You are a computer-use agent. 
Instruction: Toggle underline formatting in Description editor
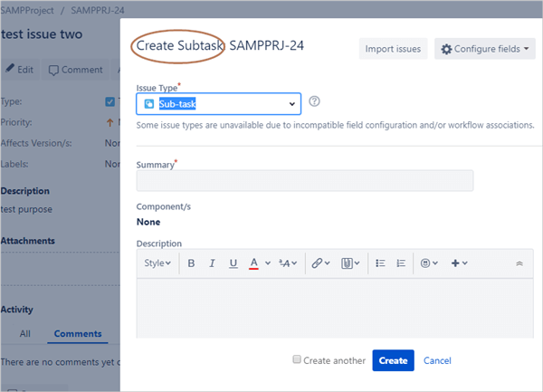233,263
